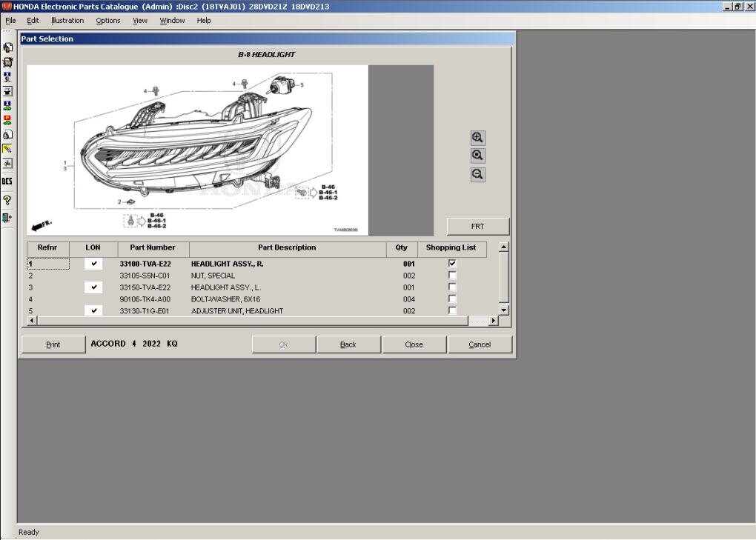The width and height of the screenshot is (756, 540).
Task: Click the framed black icon in left toolbar
Action: pyautogui.click(x=7, y=91)
